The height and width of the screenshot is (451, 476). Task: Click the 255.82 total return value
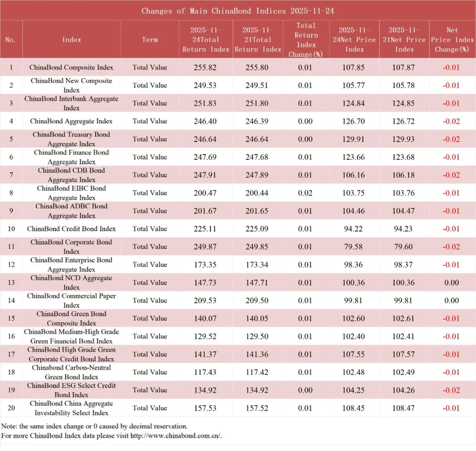coord(205,67)
